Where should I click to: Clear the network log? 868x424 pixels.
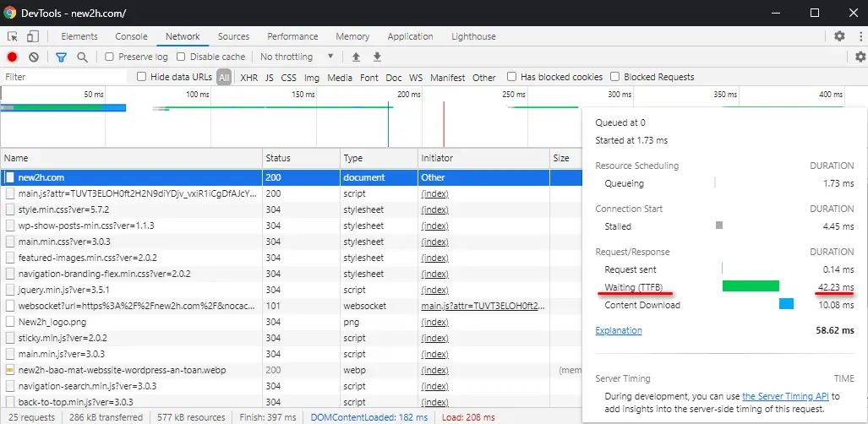coord(34,57)
